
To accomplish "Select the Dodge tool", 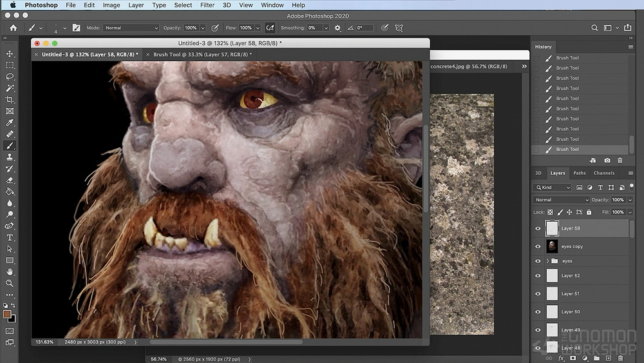I will coord(10,215).
